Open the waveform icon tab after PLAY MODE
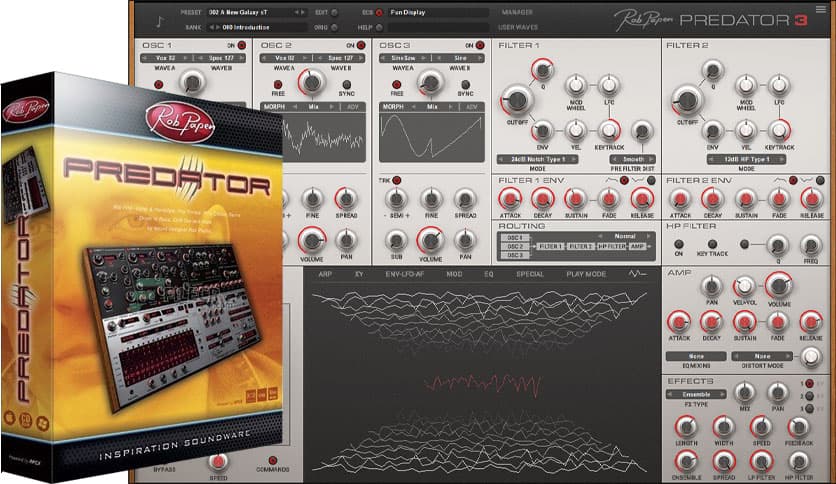836x484 pixels. (637, 273)
